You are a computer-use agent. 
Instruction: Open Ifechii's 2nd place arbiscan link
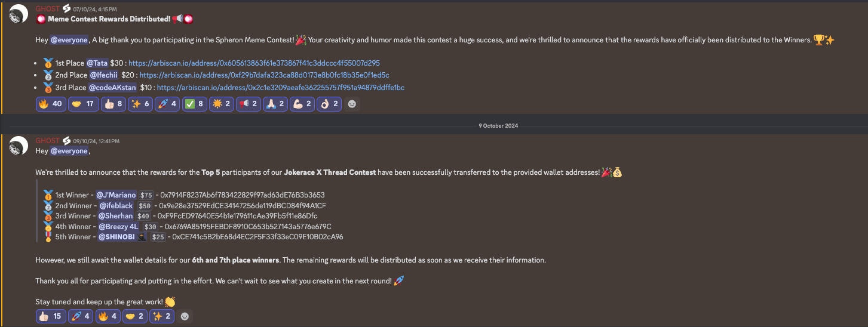(x=264, y=75)
